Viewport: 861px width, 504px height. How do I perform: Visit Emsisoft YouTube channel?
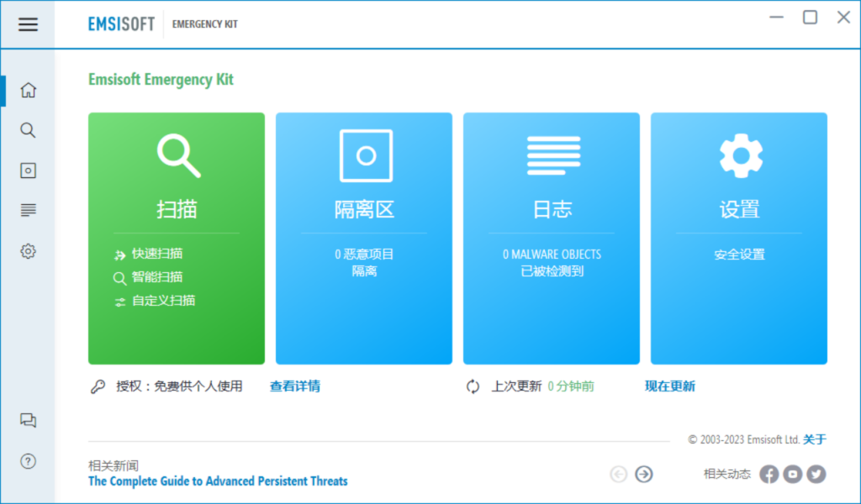[x=792, y=475]
